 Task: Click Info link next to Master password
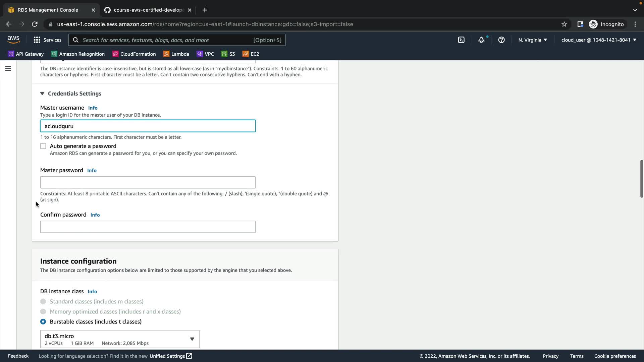point(92,170)
